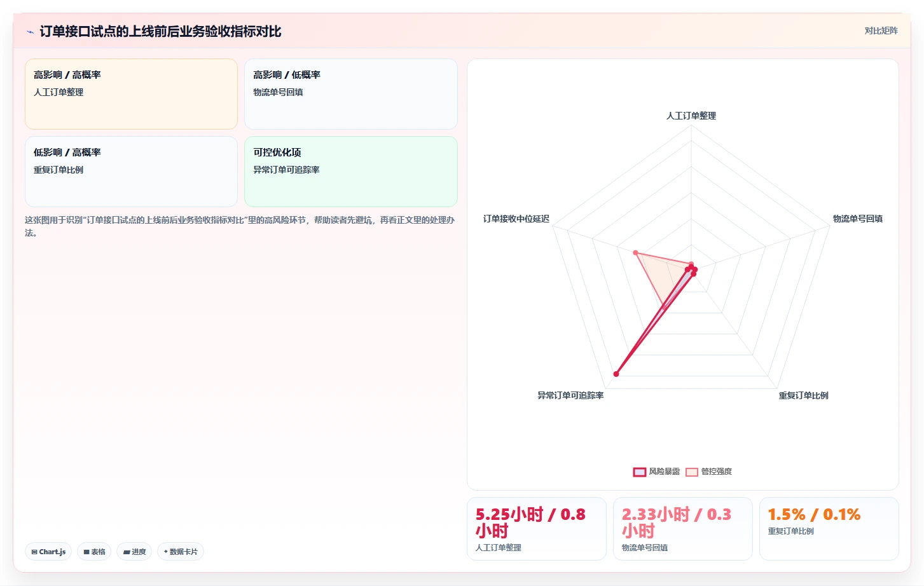Click the Chart.js tag chip
924x586 pixels.
tap(48, 552)
